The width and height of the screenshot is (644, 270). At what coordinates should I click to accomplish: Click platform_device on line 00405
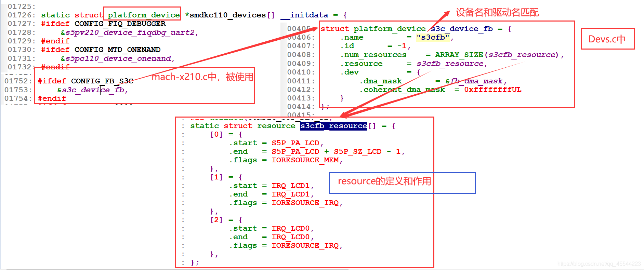point(390,29)
